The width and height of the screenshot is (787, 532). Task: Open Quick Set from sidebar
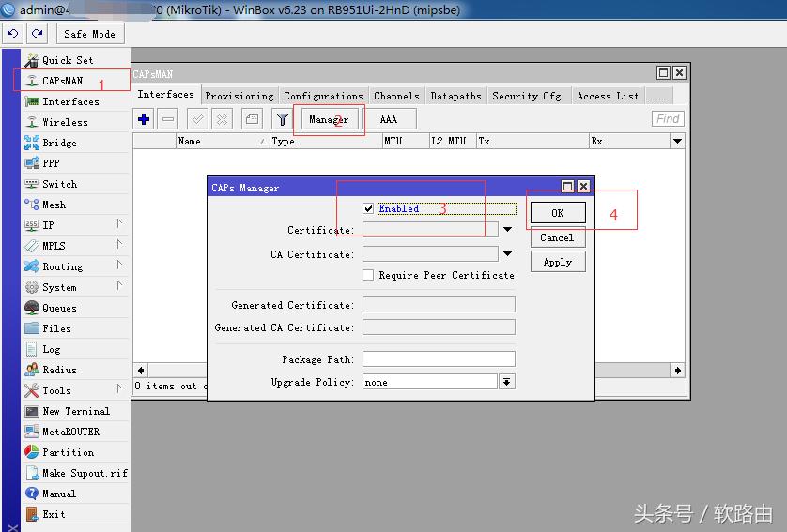[75, 60]
